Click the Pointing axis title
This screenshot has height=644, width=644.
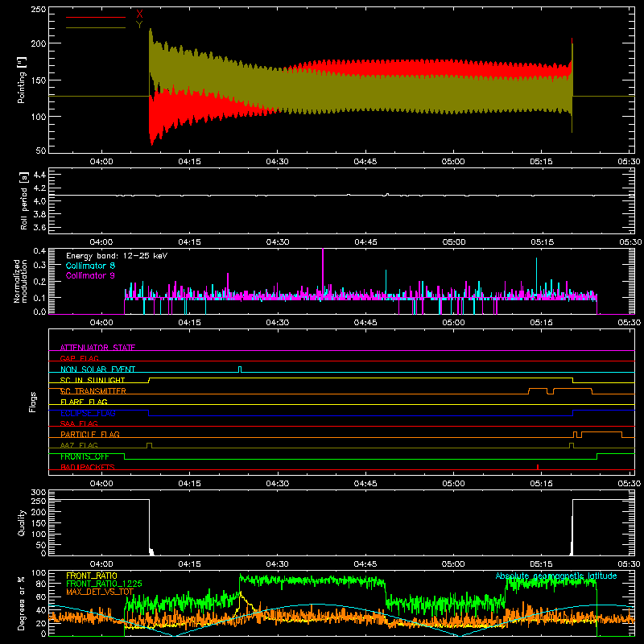(22, 80)
